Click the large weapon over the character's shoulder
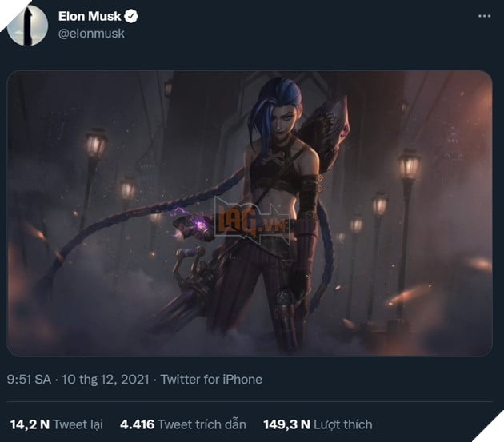This screenshot has width=504, height=442. (x=330, y=128)
